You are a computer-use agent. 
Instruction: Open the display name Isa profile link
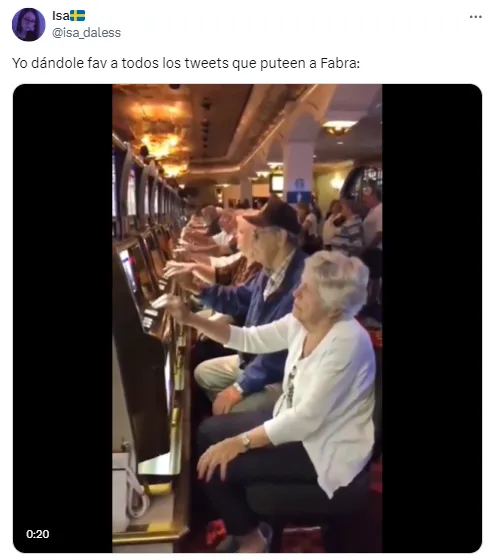click(x=61, y=16)
